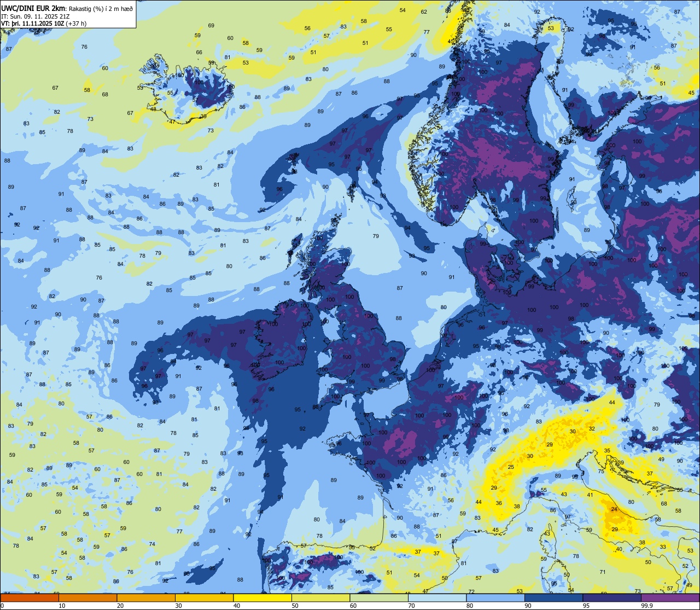Viewport: 700px width, 610px height.
Task: Click the '32' humidity value in the yellow band
Action: pyautogui.click(x=592, y=428)
